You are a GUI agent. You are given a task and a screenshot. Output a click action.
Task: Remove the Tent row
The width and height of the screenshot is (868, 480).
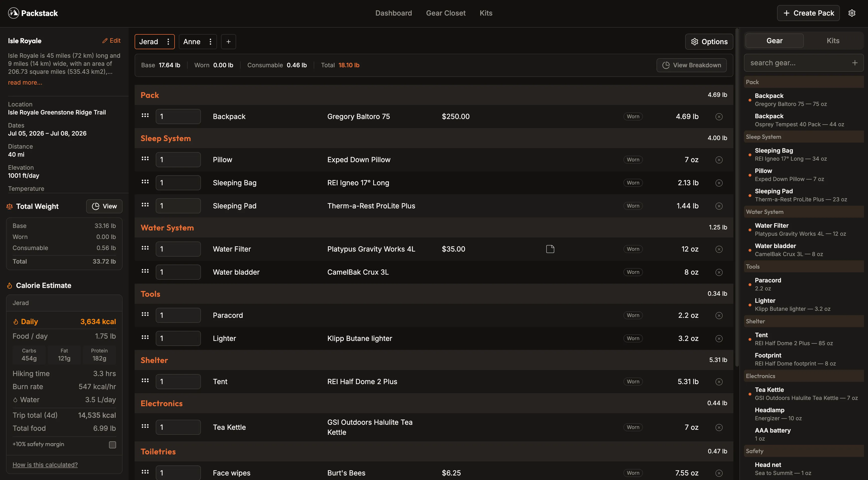coord(719,382)
